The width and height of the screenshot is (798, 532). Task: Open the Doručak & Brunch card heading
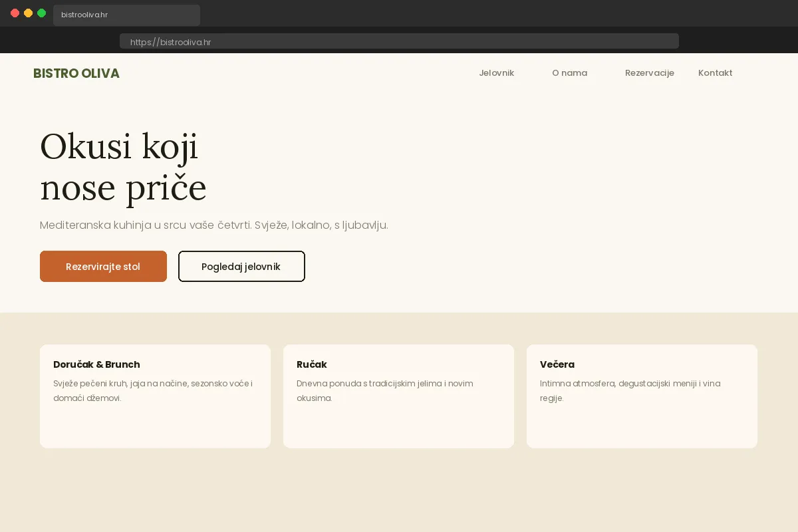click(x=96, y=364)
